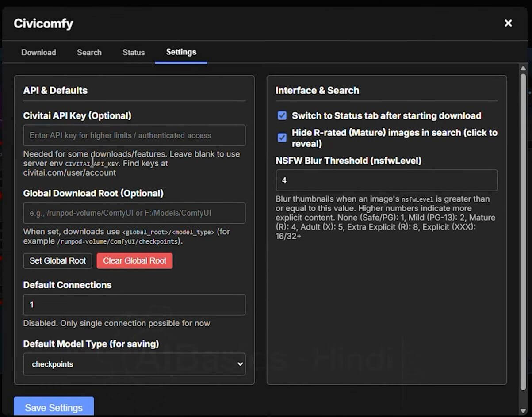Focus the Global Download Root field

134,213
